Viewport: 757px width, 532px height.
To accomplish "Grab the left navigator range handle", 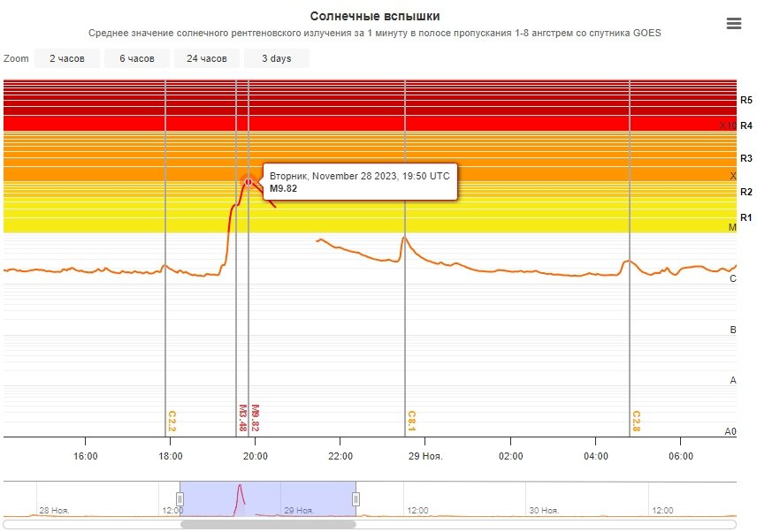I will point(180,498).
